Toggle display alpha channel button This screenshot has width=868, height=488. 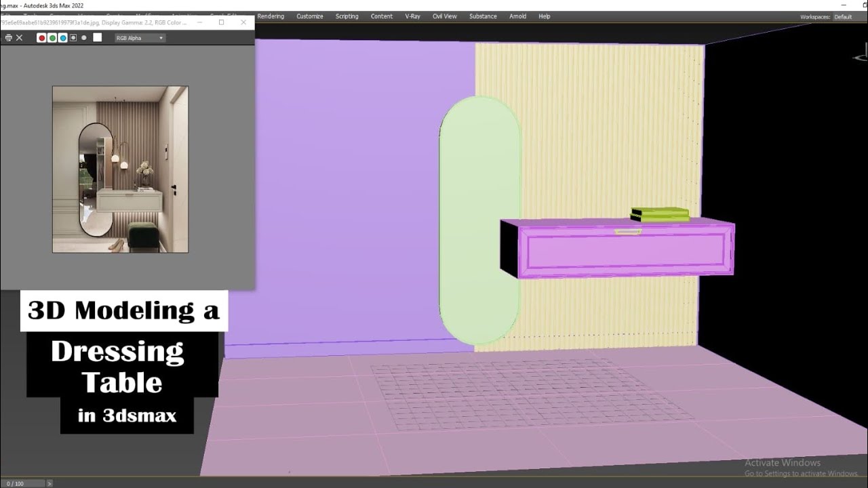[x=73, y=38]
